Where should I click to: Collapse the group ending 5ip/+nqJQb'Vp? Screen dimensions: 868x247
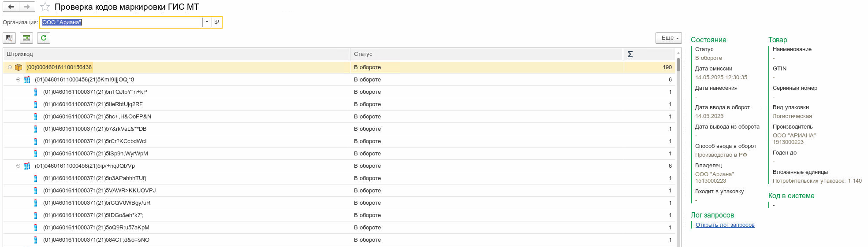tap(18, 166)
